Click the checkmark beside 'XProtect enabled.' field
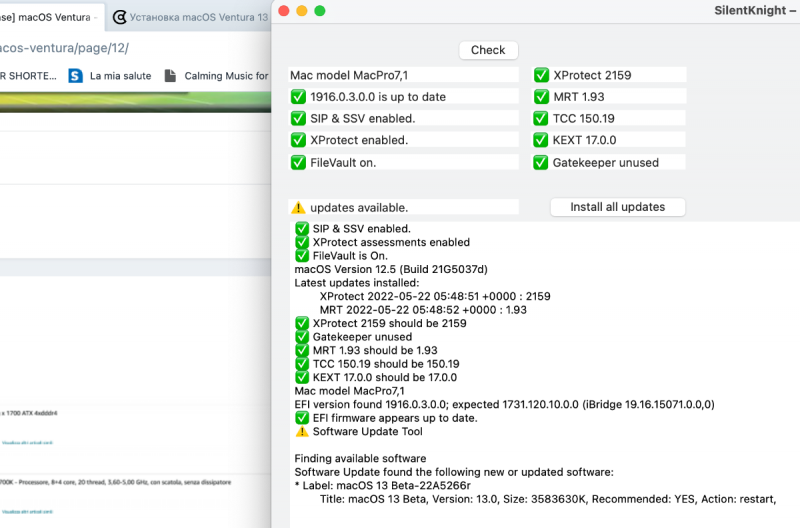 [x=298, y=140]
